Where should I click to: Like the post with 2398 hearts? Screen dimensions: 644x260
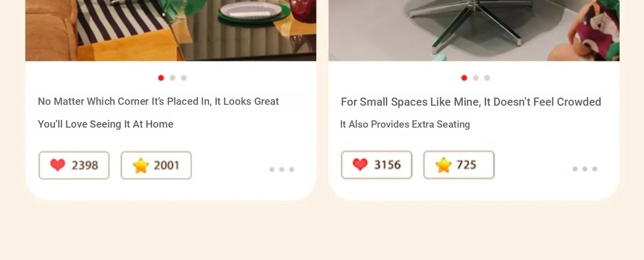click(x=74, y=165)
